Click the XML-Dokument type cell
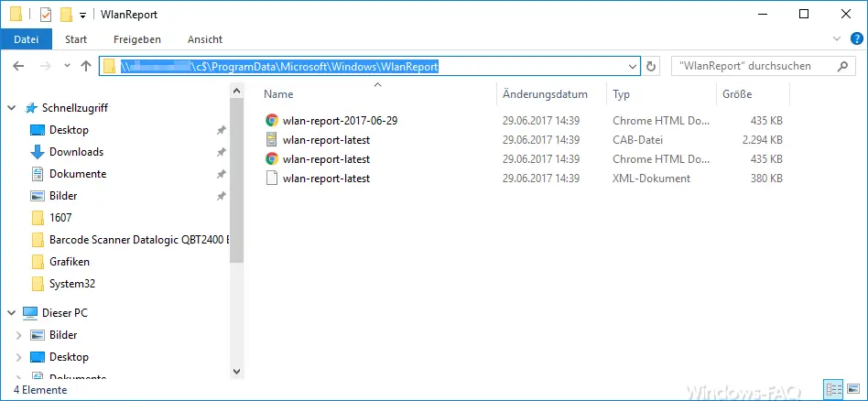Viewport: 868px width, 401px height. click(x=652, y=179)
